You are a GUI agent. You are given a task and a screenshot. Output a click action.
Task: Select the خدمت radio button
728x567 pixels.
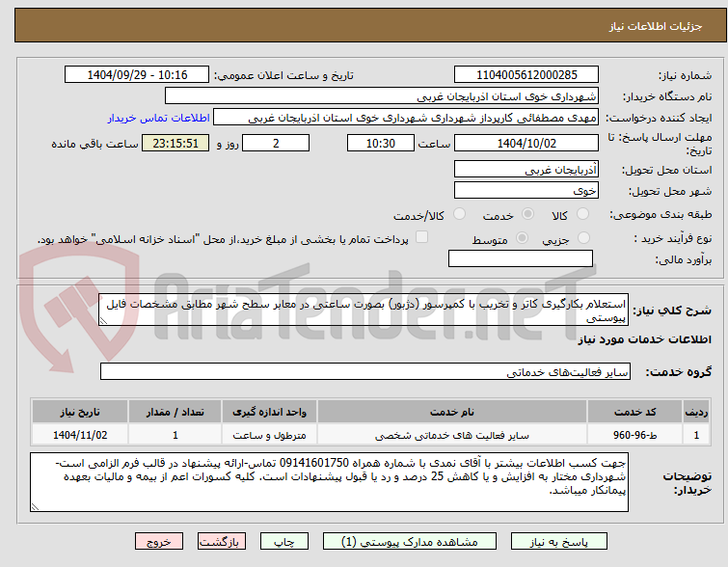(527, 214)
